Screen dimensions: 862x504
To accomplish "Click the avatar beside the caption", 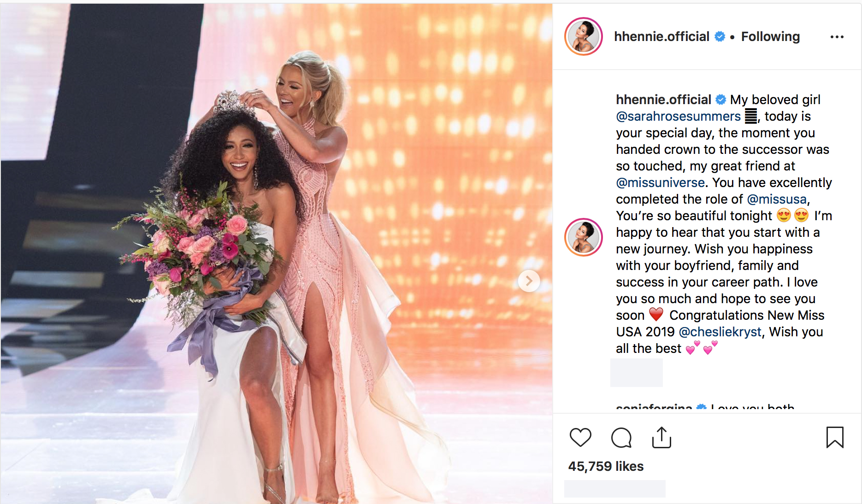I will coord(584,237).
